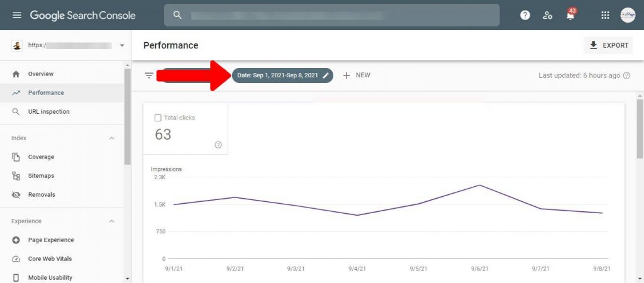This screenshot has width=644, height=283.
Task: Open users and permissions settings icon
Action: (548, 15)
